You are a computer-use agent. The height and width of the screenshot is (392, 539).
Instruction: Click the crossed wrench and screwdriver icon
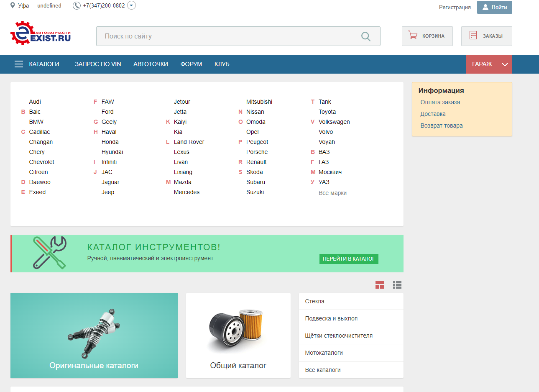pyautogui.click(x=49, y=252)
